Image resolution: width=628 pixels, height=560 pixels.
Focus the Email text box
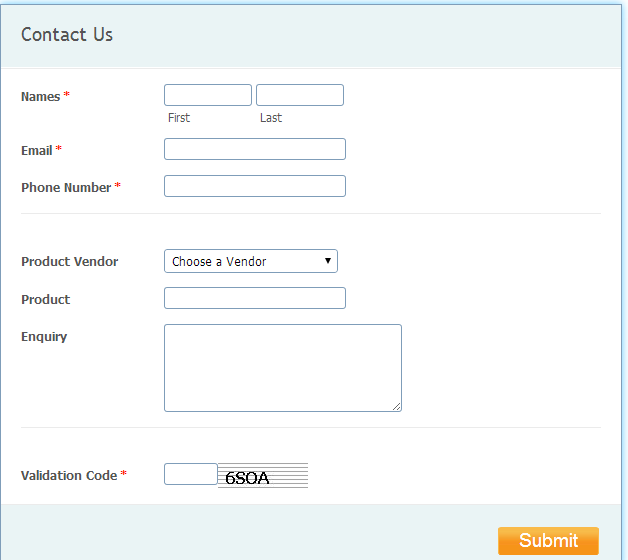(255, 149)
